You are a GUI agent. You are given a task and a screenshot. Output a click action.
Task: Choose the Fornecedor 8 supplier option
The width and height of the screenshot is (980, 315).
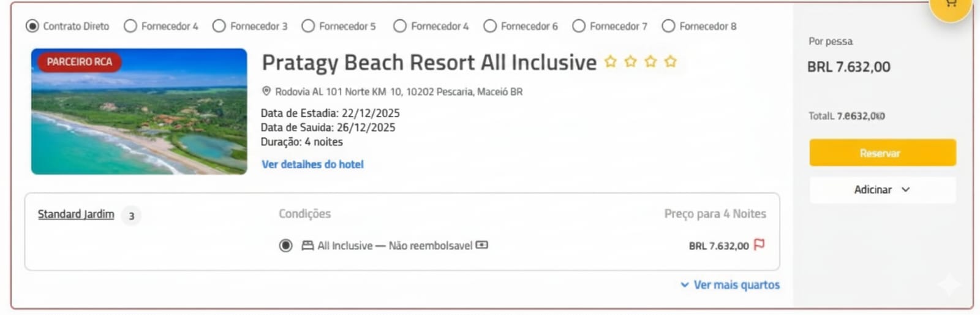pyautogui.click(x=668, y=26)
